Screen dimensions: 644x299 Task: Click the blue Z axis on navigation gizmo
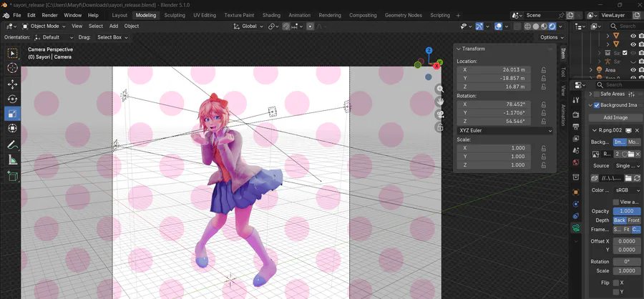(x=429, y=51)
